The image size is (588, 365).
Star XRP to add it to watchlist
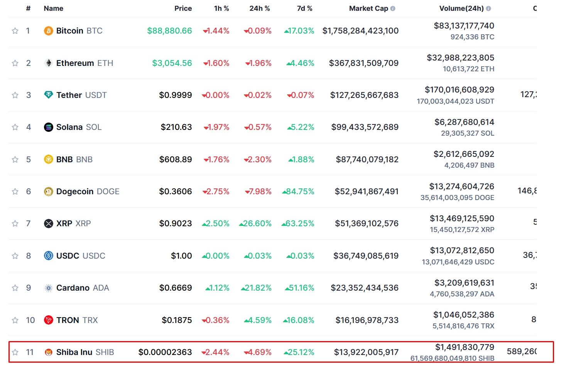click(x=15, y=223)
